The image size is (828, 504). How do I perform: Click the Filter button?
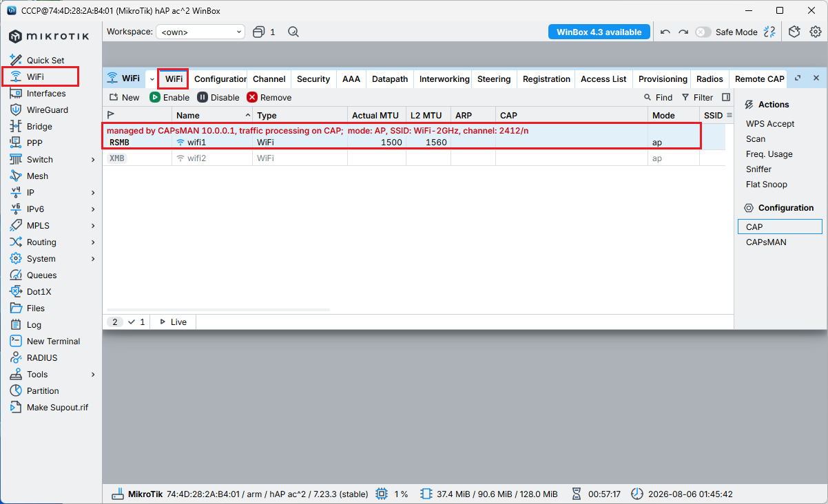697,98
